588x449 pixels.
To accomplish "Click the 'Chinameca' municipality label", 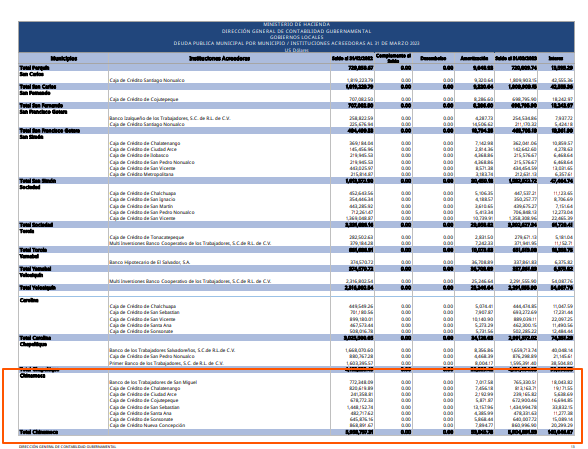I will [32, 376].
